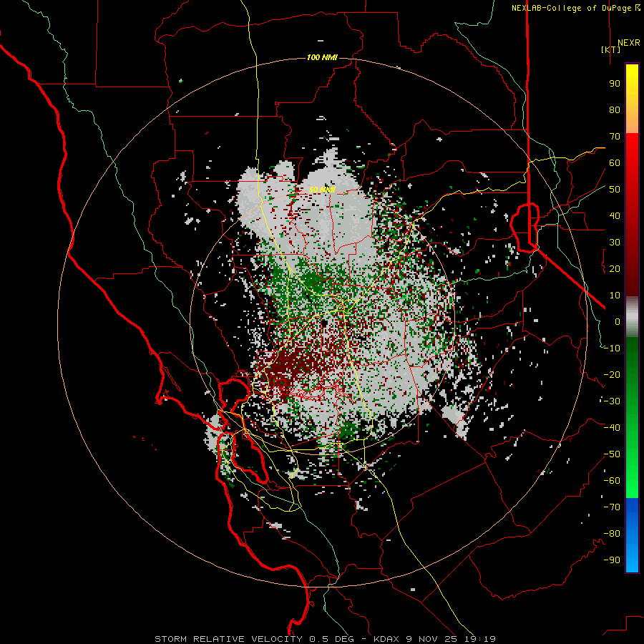644x644 pixels.
Task: Click the [KT] units label
Action: point(610,49)
